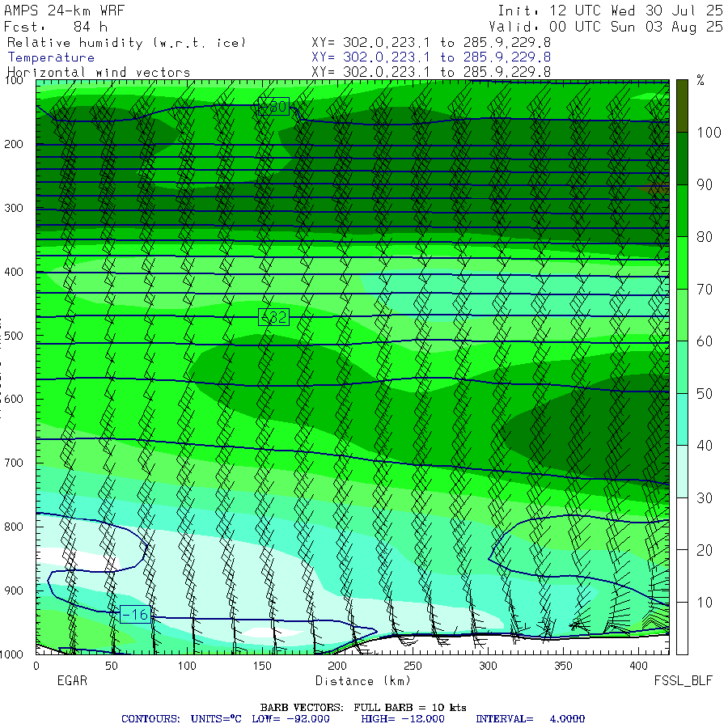Click the colorbar tick label 60
728x728 pixels.
(x=705, y=341)
